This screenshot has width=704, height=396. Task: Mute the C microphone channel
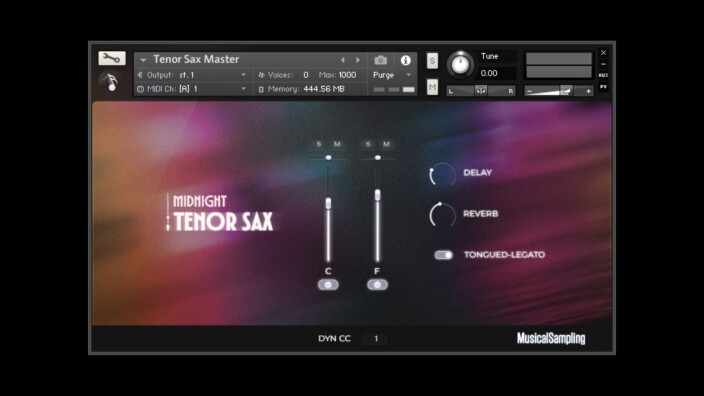(x=337, y=144)
